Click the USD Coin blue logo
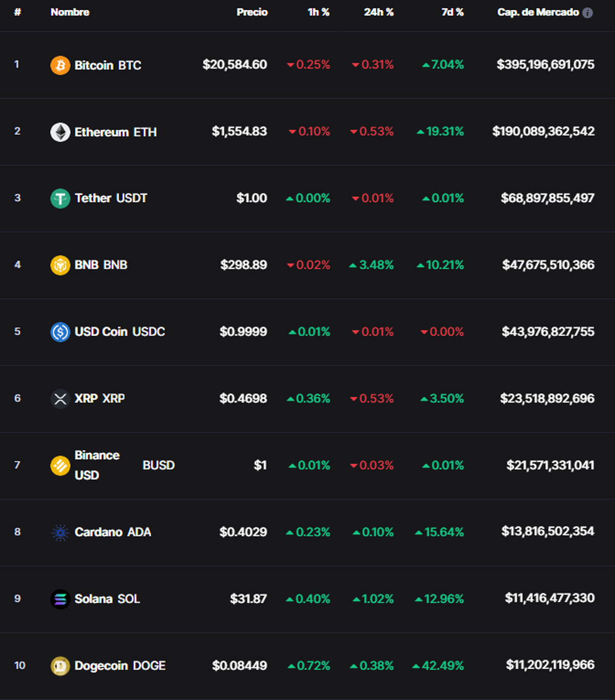The image size is (615, 700). pos(60,332)
